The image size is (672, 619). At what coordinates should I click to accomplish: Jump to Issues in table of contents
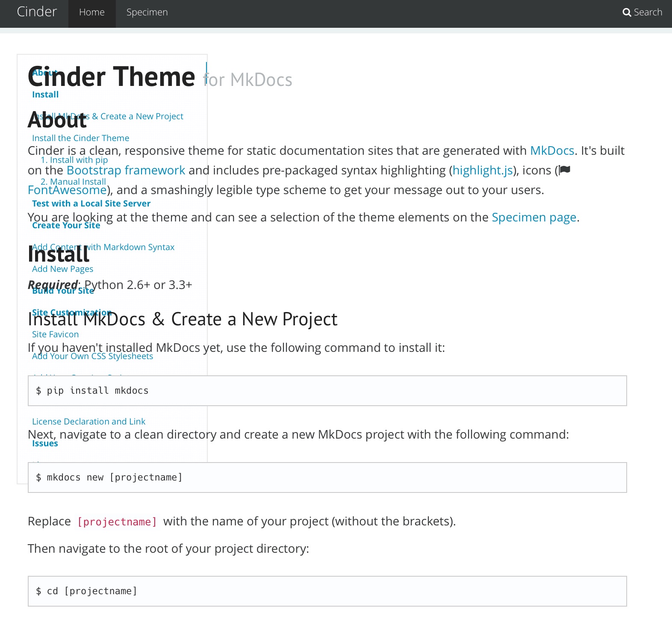point(45,443)
